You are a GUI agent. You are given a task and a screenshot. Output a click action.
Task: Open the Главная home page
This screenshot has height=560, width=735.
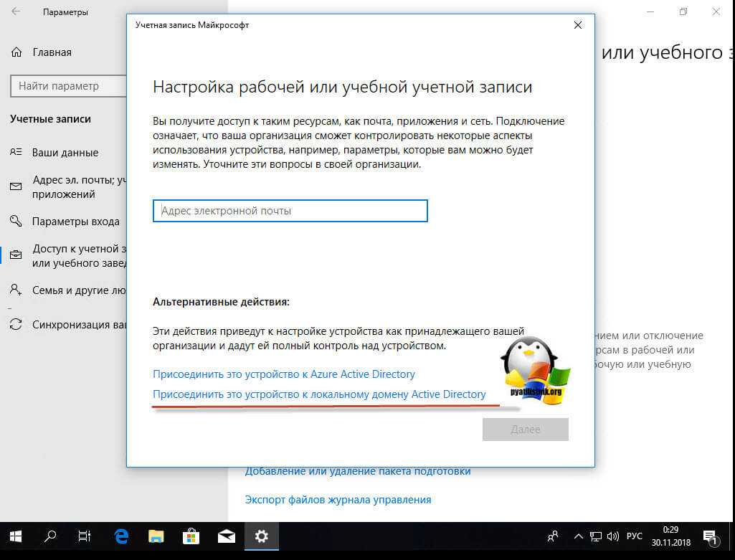(52, 52)
